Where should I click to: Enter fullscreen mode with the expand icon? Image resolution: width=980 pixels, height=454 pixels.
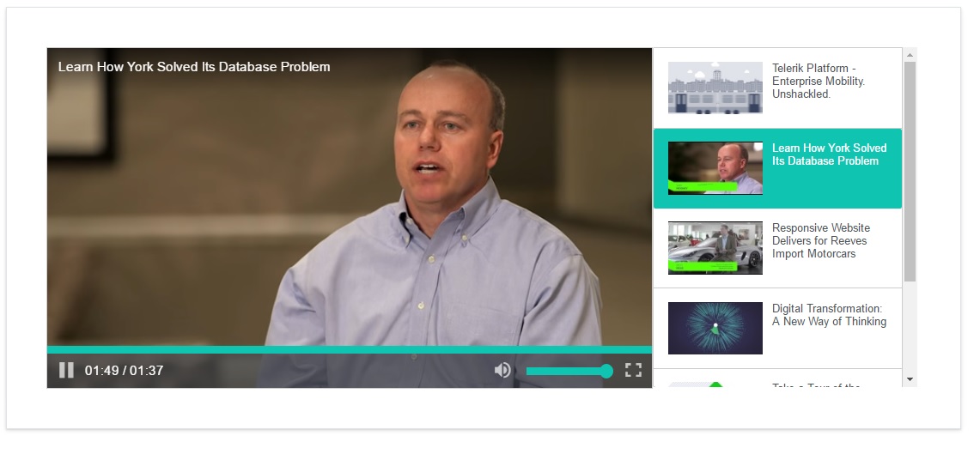[x=633, y=370]
